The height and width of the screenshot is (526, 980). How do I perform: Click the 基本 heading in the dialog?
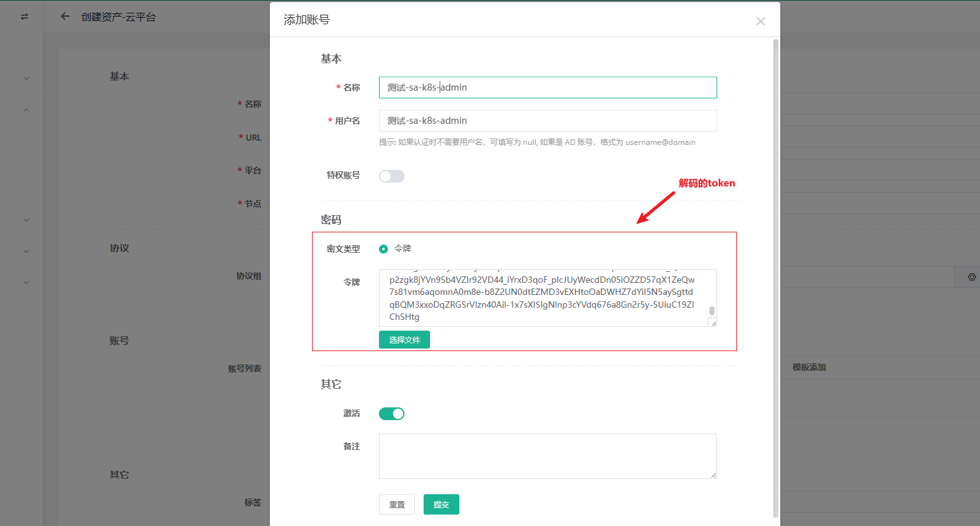331,59
